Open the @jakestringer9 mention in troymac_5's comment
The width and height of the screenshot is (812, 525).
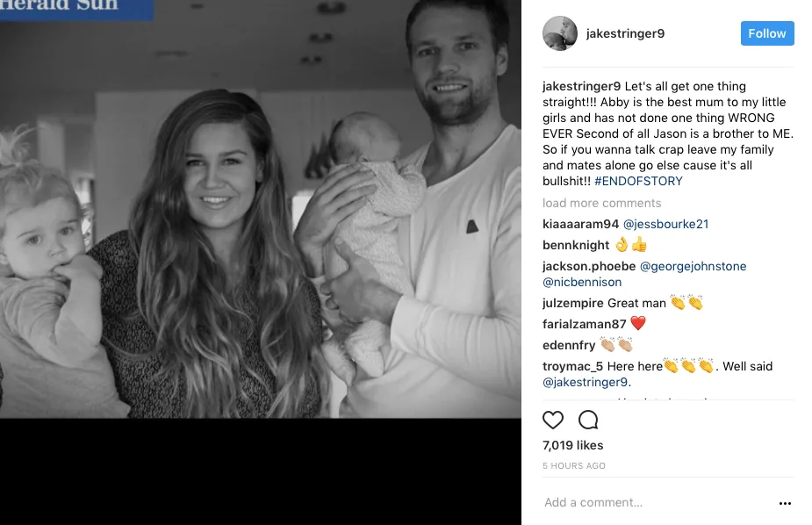pos(586,382)
